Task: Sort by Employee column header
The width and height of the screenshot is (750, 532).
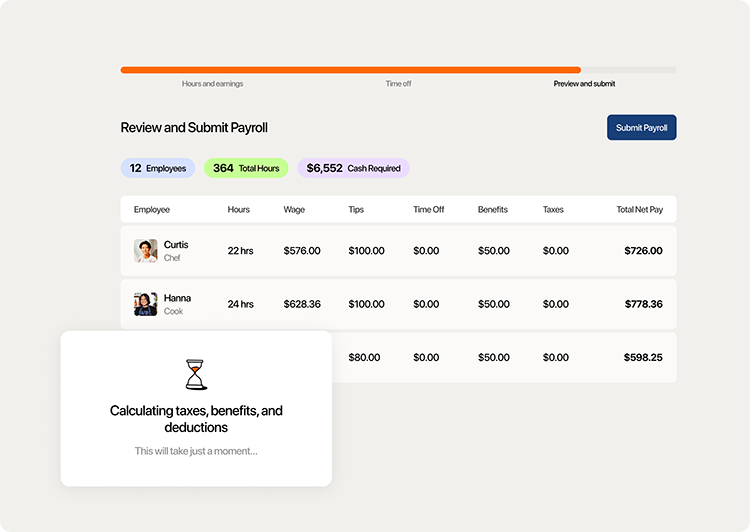Action: pos(152,210)
